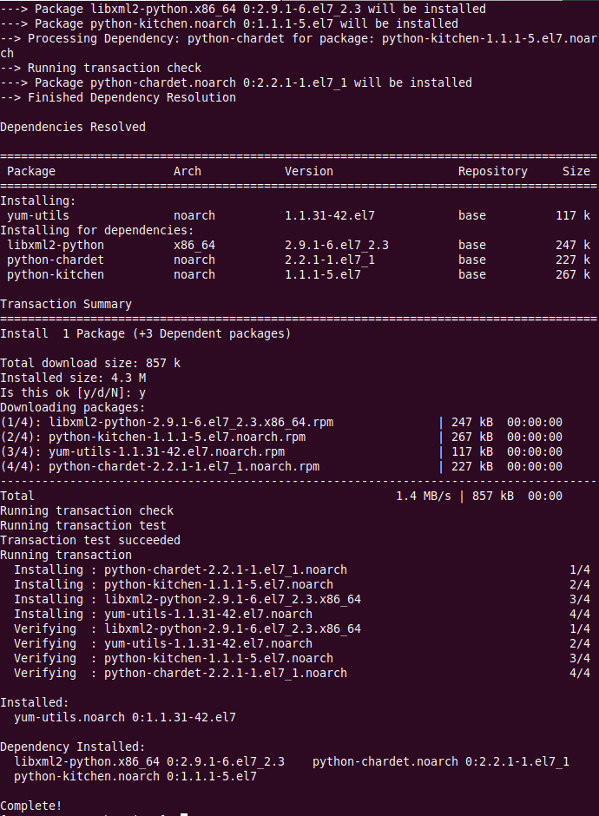Image resolution: width=599 pixels, height=816 pixels.
Task: Click the 'Dependencies Resolved' line
Action: tap(73, 127)
